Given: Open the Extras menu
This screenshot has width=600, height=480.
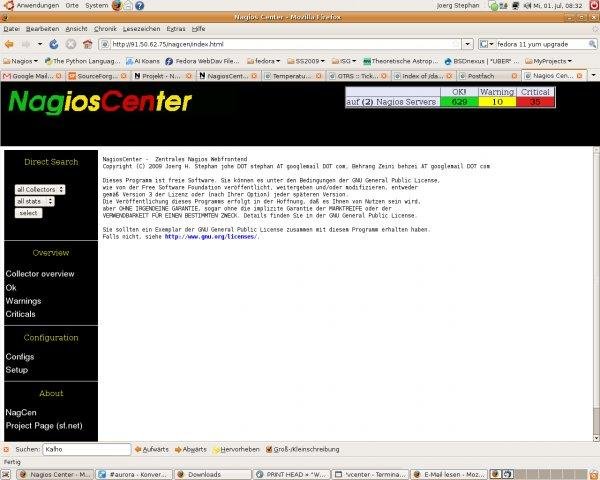Looking at the screenshot, I should coord(176,29).
